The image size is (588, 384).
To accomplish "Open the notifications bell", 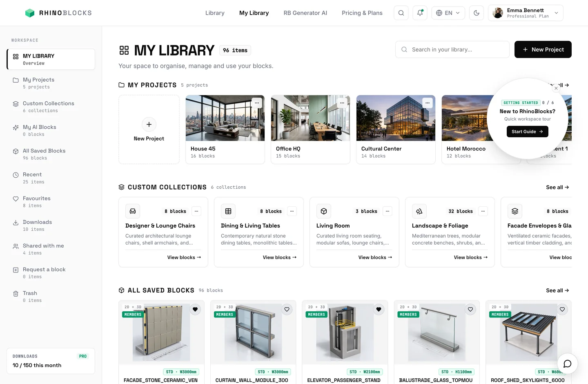I will (420, 13).
